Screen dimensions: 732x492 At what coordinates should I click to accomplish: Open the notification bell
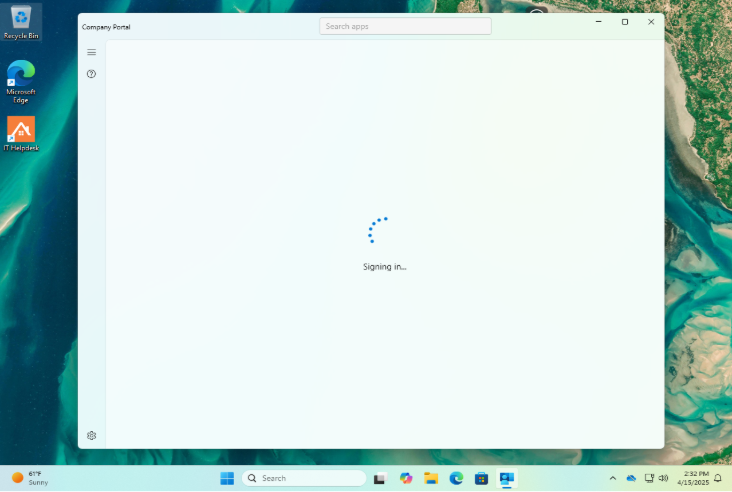[718, 478]
